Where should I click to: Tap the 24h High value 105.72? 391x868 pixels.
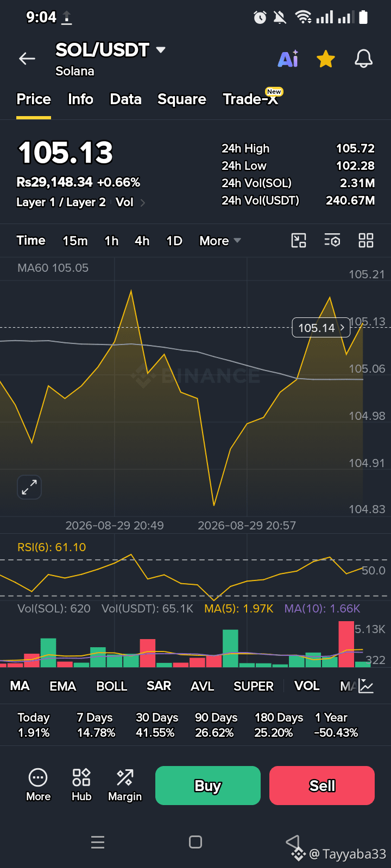point(355,148)
